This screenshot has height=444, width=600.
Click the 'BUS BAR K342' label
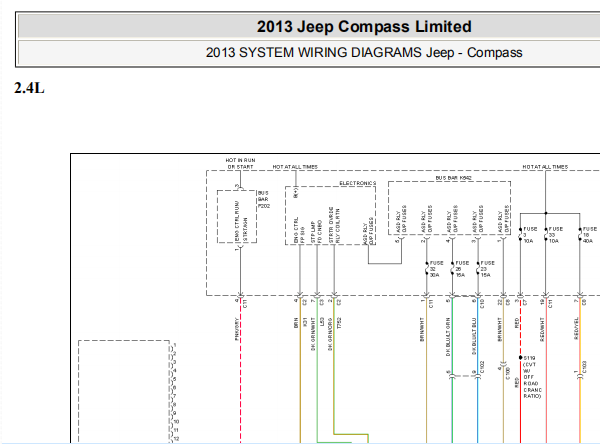(453, 178)
